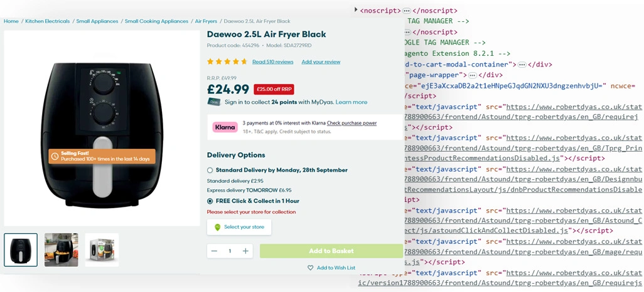
Task: Open Read 510 reviews link
Action: click(x=272, y=62)
